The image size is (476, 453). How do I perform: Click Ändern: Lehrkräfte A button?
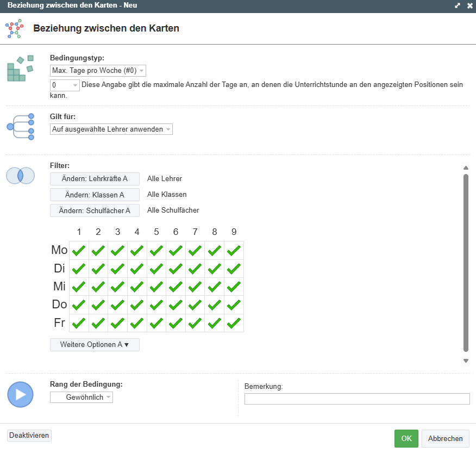click(95, 179)
